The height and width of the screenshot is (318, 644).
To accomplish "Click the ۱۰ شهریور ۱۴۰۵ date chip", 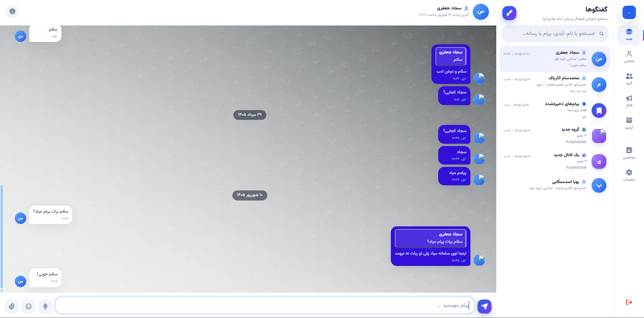I will pyautogui.click(x=250, y=195).
